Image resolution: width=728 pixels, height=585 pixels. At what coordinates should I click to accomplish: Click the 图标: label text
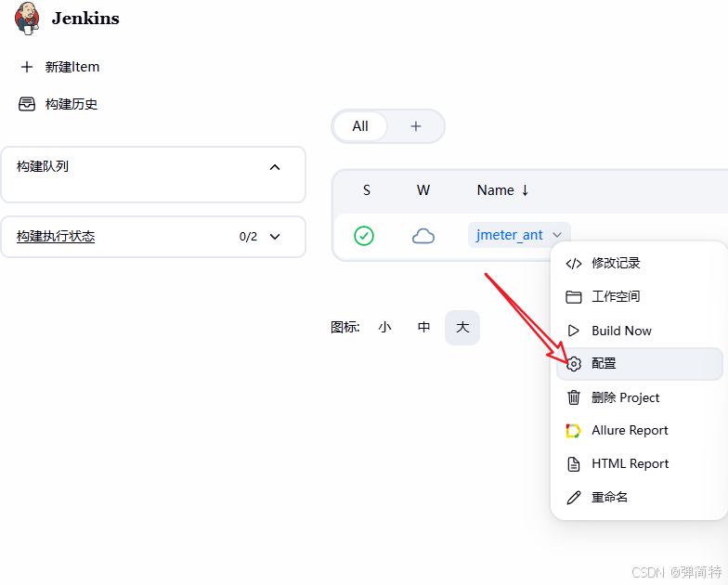pyautogui.click(x=345, y=327)
